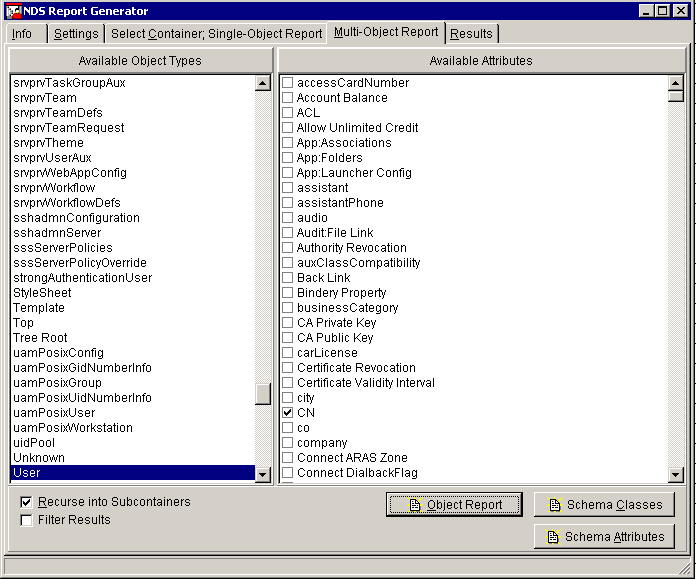Image resolution: width=696 pixels, height=579 pixels.
Task: Select the srvprvWebAppConfig object type
Action: click(x=133, y=172)
